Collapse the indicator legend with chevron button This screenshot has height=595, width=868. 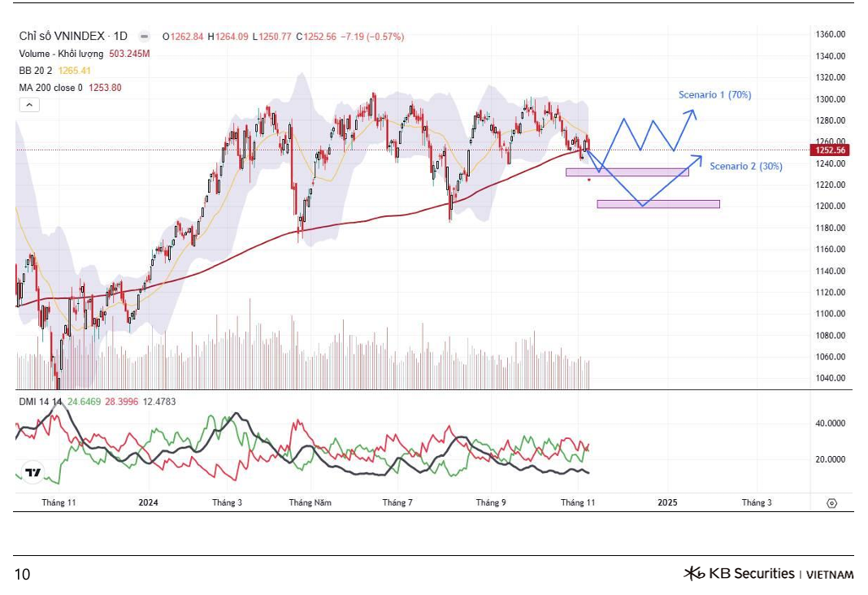point(28,105)
